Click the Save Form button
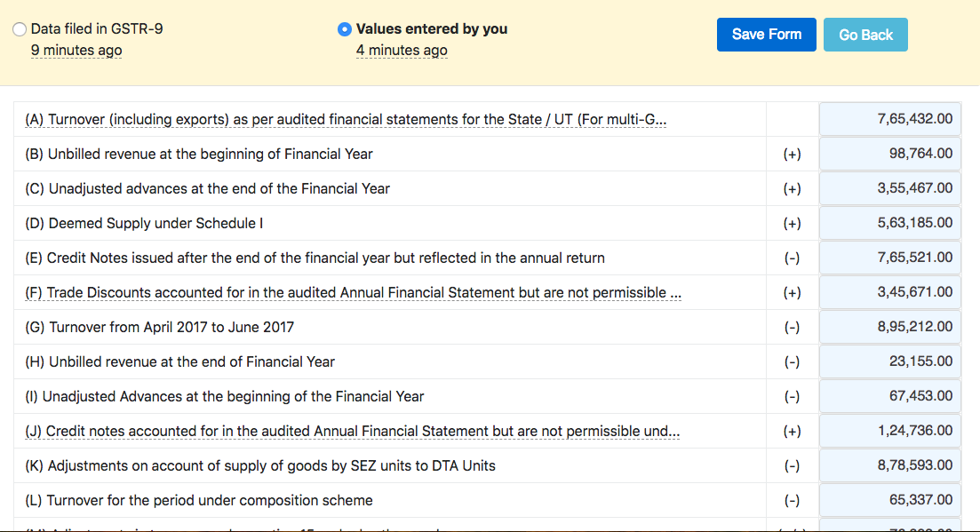This screenshot has width=980, height=532. coord(766,34)
